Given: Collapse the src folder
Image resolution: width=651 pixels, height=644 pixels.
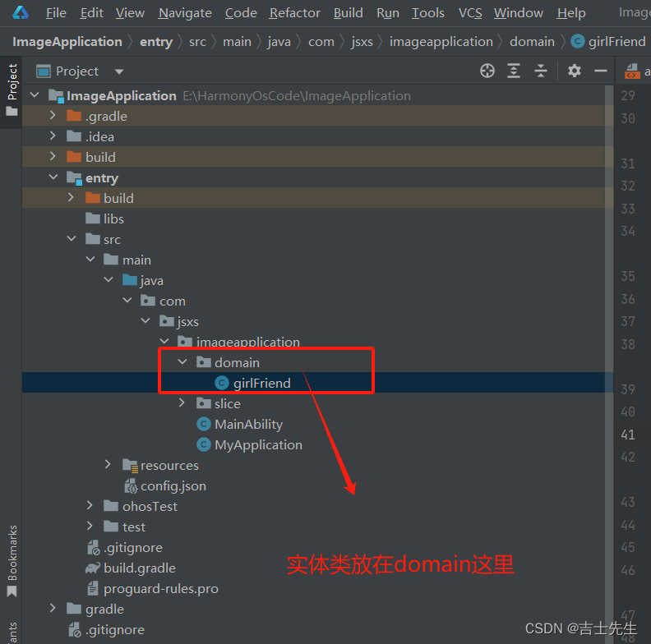Looking at the screenshot, I should point(72,238).
